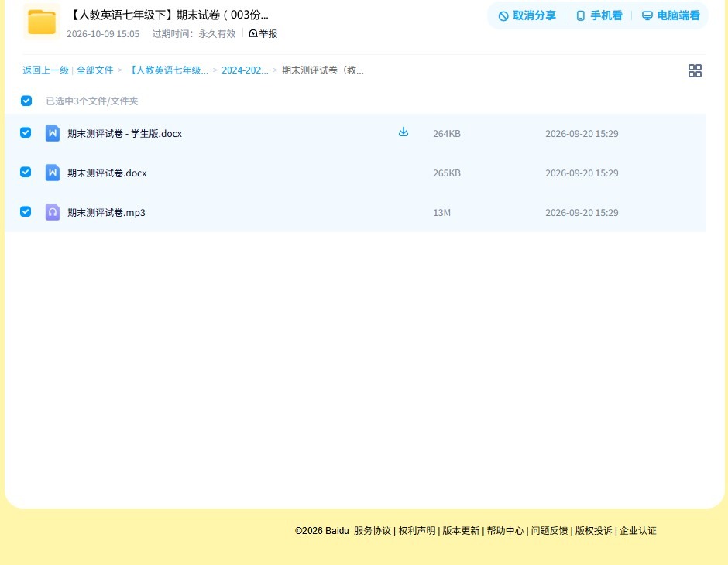Click Word icon of 期末测评试卷 - 学生版.docx
Image resolution: width=728 pixels, height=565 pixels.
[x=53, y=133]
